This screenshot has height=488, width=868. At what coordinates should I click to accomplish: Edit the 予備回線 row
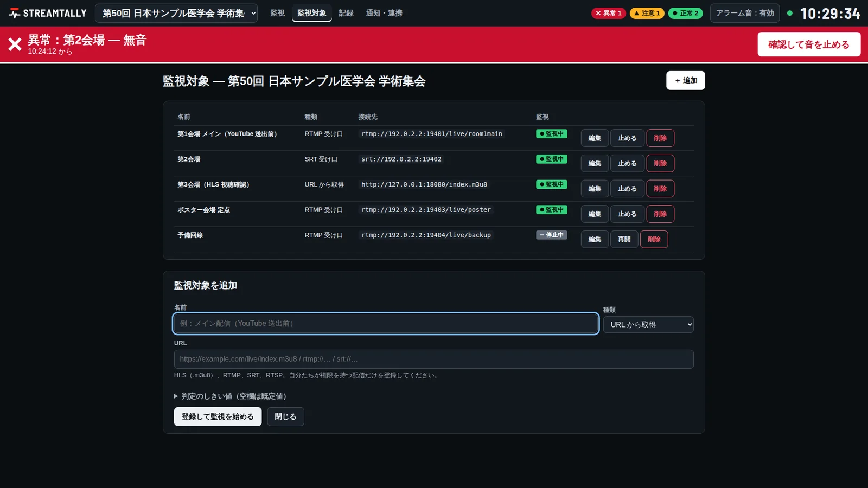[595, 239]
